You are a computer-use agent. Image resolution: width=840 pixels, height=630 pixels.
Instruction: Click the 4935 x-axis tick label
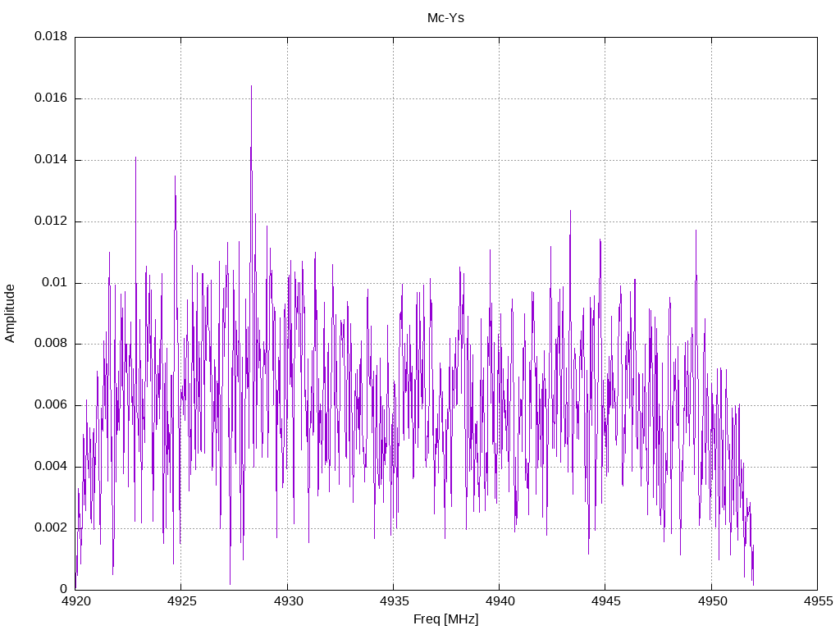pos(394,601)
